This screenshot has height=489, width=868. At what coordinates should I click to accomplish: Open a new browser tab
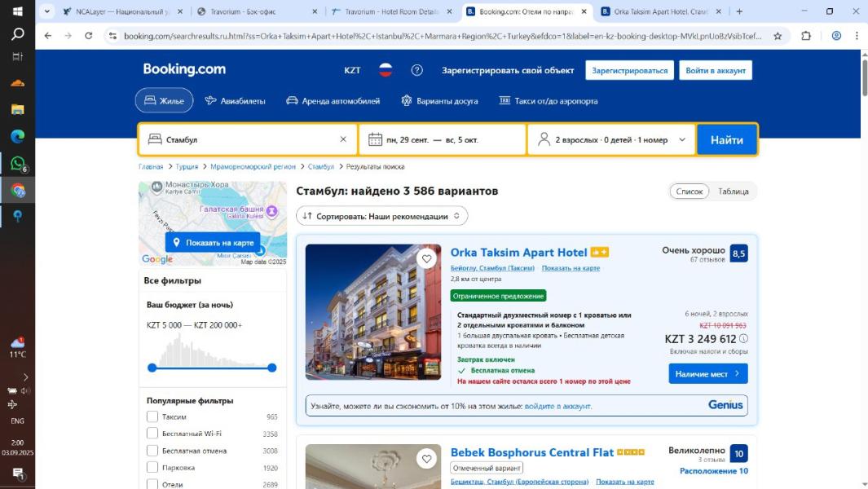(739, 11)
